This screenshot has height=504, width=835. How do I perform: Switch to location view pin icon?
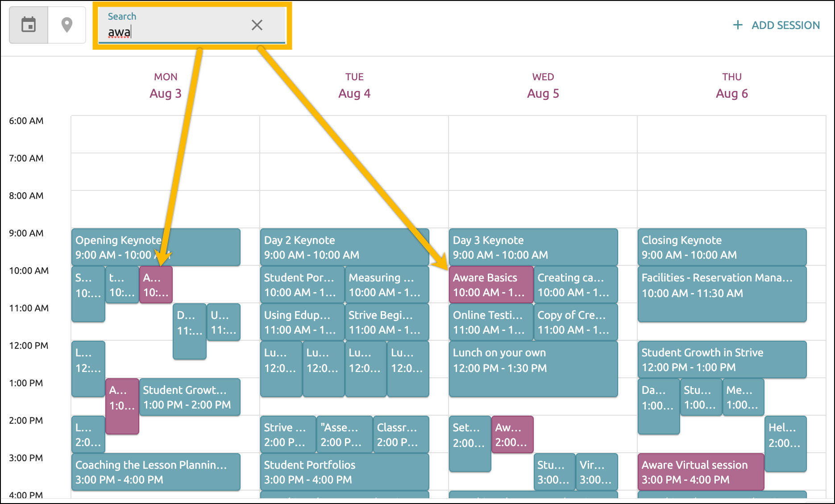(67, 25)
